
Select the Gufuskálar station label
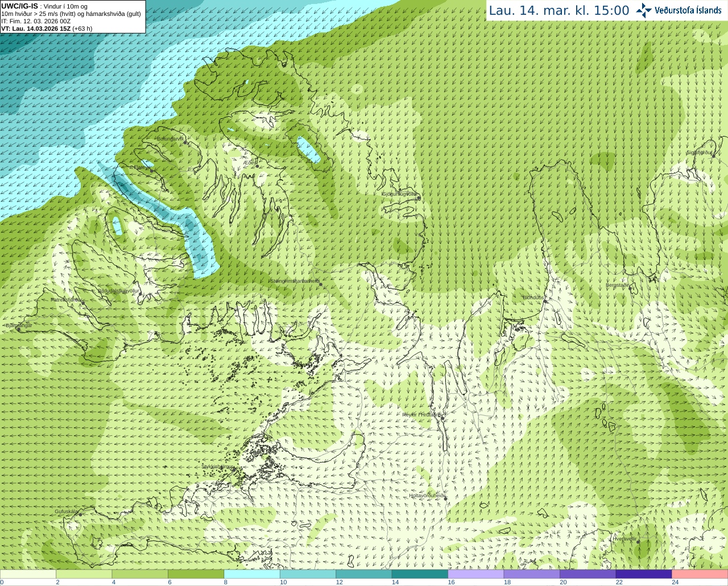click(66, 511)
